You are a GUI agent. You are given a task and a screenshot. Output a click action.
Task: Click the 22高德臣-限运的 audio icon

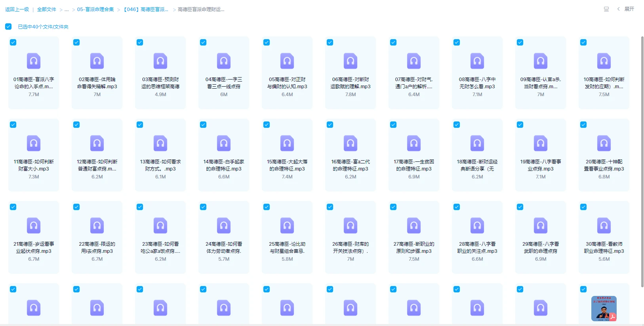tap(97, 226)
